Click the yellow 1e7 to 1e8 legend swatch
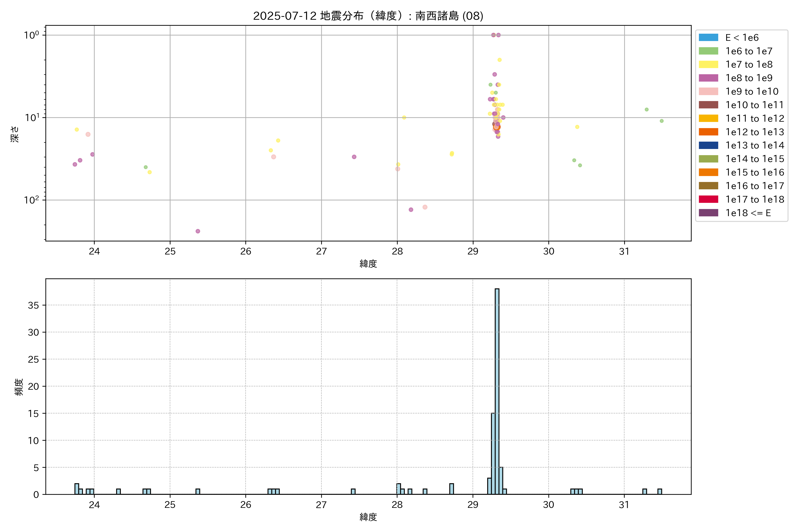 pos(708,65)
